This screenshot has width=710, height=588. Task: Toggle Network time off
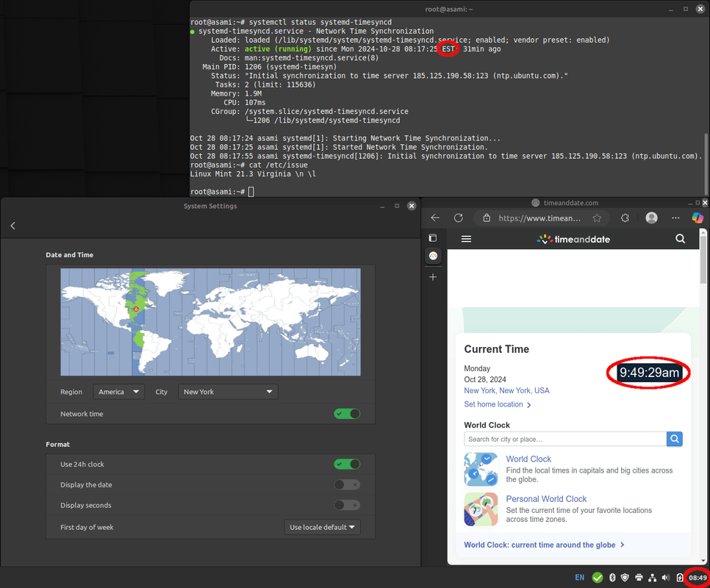[x=346, y=414]
